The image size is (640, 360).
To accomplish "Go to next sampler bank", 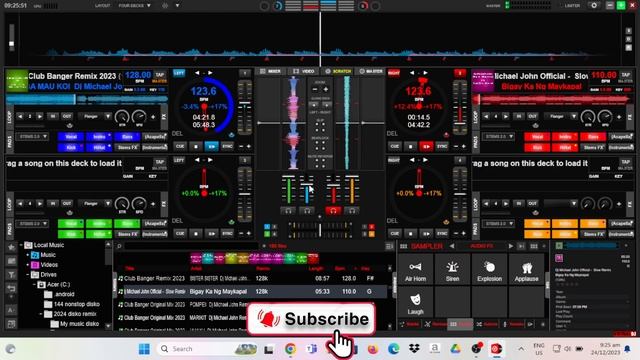I will pos(511,246).
